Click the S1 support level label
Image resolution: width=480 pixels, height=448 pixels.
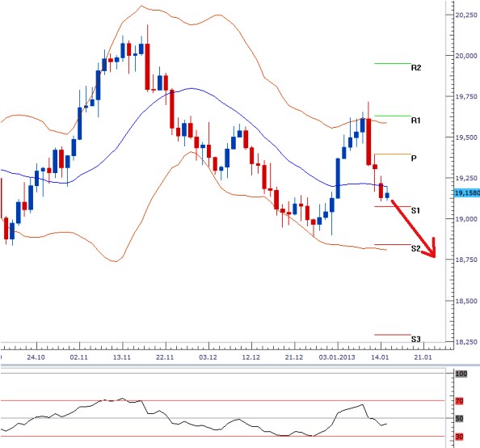pos(415,210)
